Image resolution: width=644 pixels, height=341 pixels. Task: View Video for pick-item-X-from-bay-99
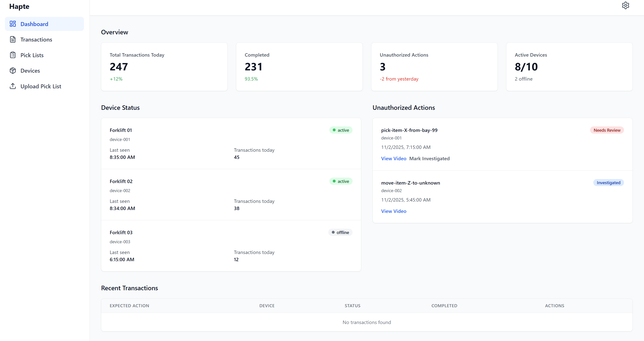[393, 158]
